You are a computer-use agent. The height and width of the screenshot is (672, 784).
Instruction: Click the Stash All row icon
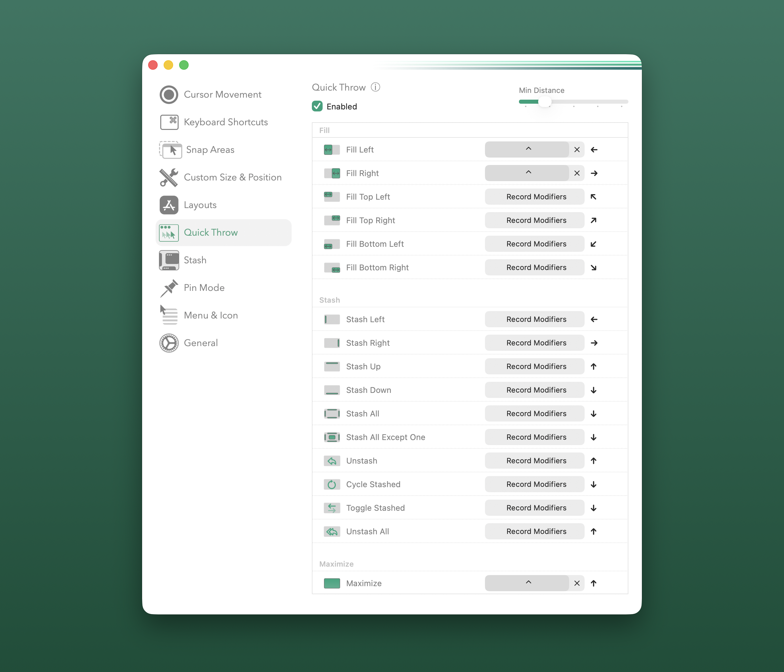pos(332,414)
